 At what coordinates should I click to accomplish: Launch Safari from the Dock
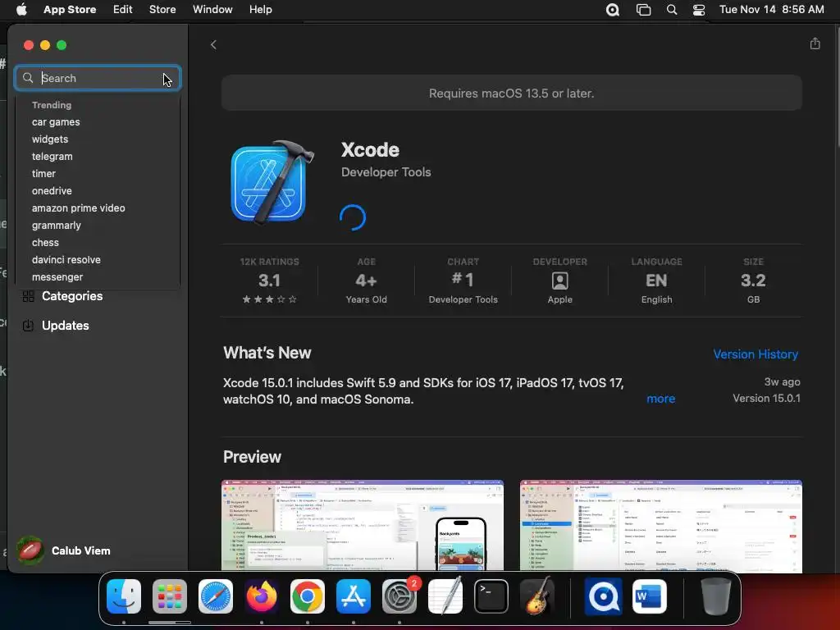216,596
